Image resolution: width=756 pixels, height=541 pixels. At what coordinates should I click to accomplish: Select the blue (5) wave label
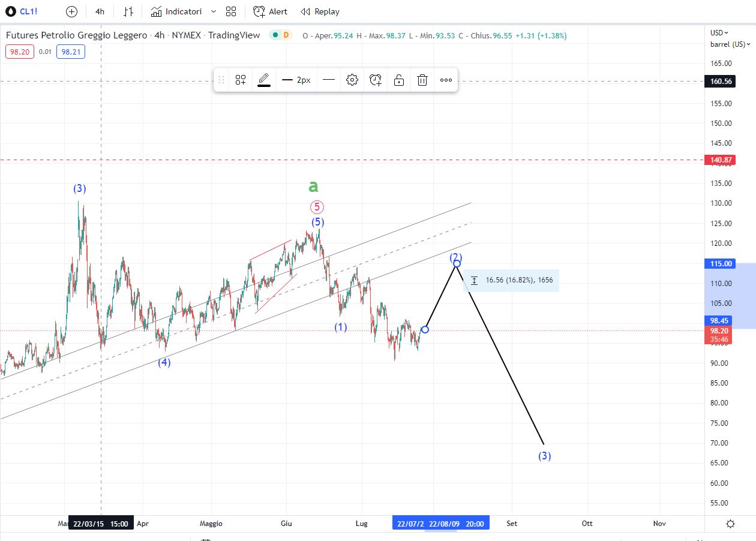pos(317,223)
